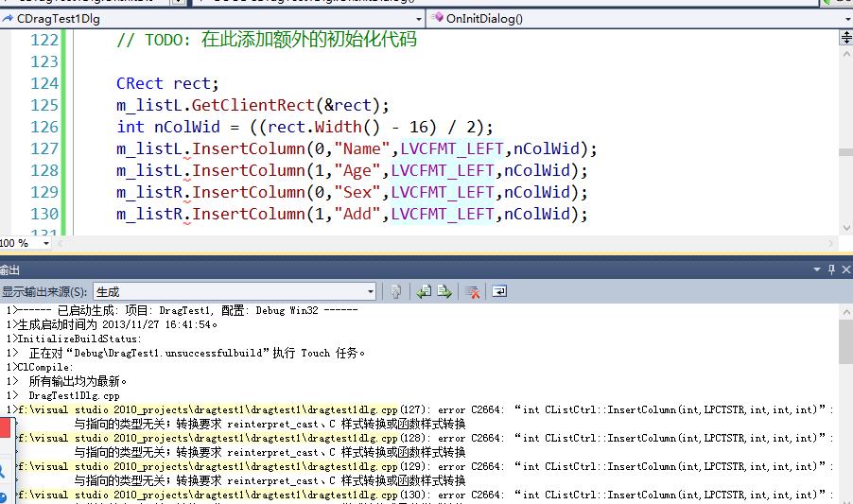Click line number 124 in the gutter
The height and width of the screenshot is (504, 853).
tap(44, 83)
